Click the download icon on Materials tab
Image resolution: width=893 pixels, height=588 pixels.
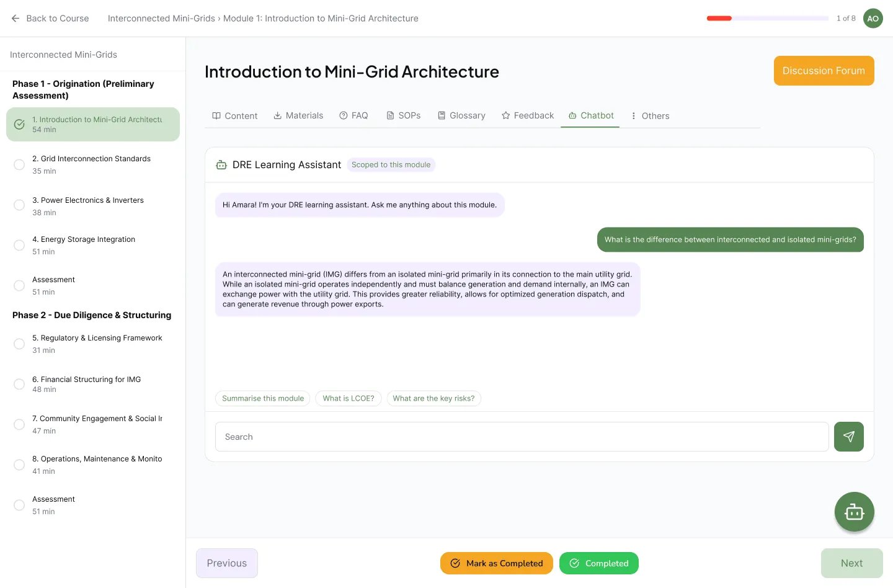point(278,115)
